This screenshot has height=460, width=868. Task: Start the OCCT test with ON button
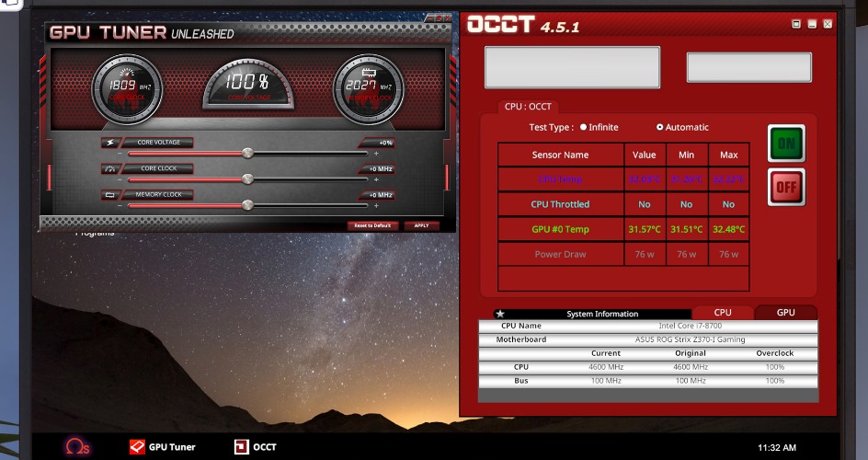tap(787, 144)
